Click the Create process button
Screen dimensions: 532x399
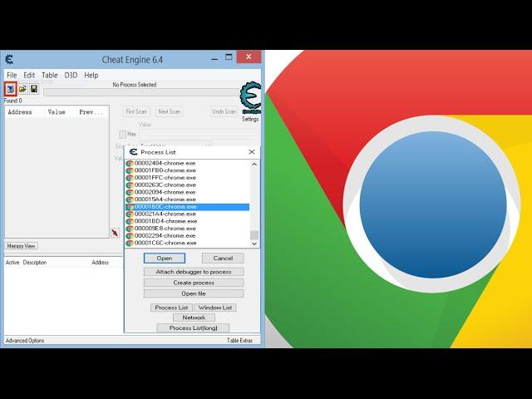[194, 283]
